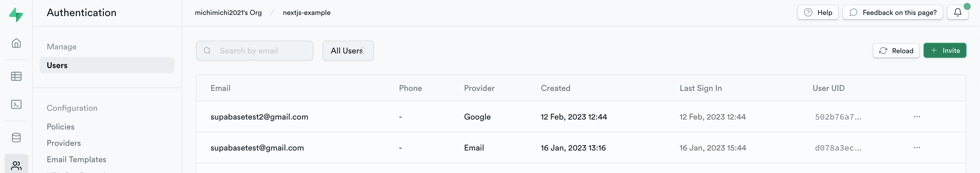Open the Home icon in sidebar

(x=16, y=43)
